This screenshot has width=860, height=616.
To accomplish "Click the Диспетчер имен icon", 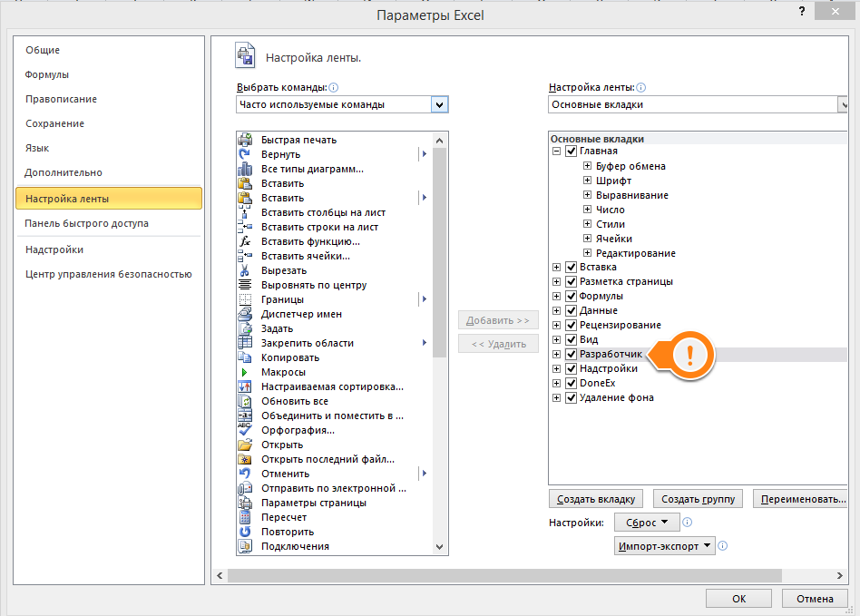I will point(245,314).
